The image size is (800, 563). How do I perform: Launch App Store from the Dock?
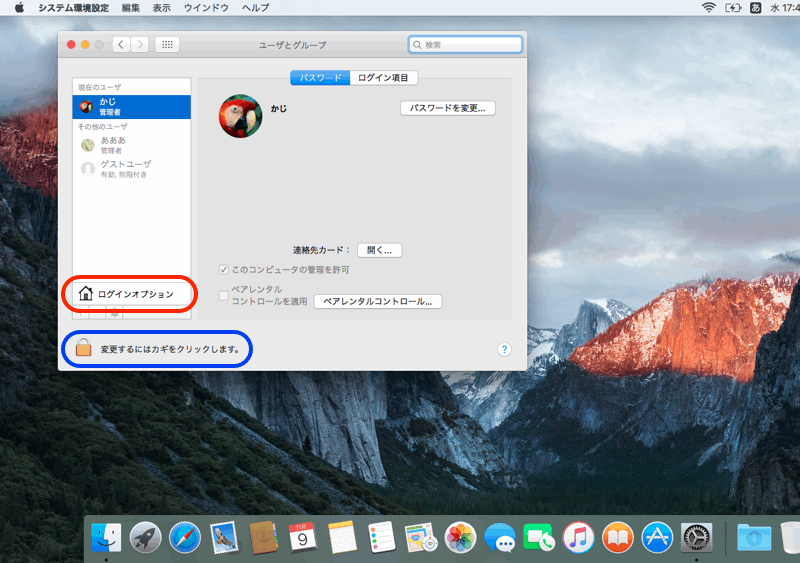click(x=657, y=537)
